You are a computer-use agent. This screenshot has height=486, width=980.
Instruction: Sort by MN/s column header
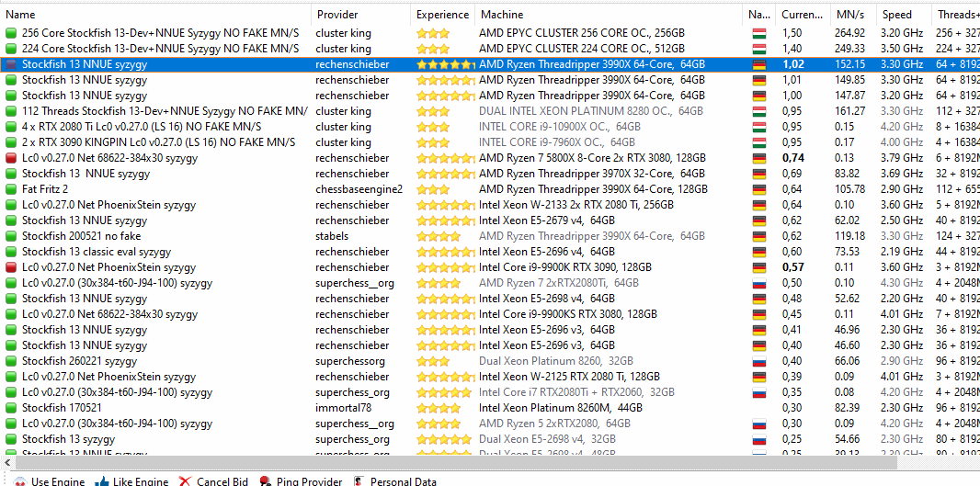coord(853,15)
